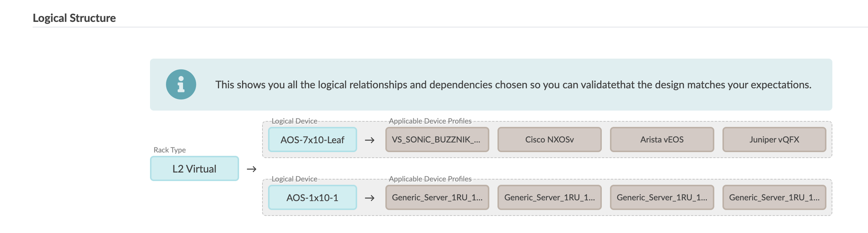This screenshot has width=868, height=233.
Task: Open the first Generic_Server_1RU profile box
Action: [x=437, y=197]
